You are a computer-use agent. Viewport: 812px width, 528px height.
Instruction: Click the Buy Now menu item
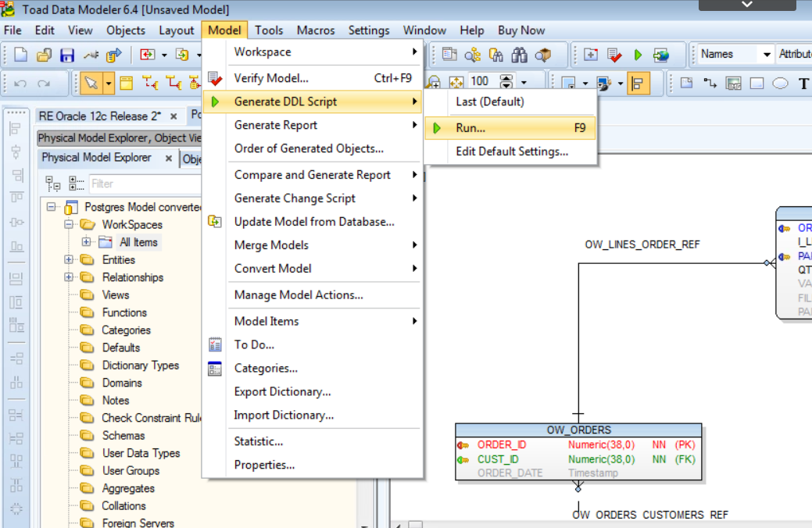[521, 30]
